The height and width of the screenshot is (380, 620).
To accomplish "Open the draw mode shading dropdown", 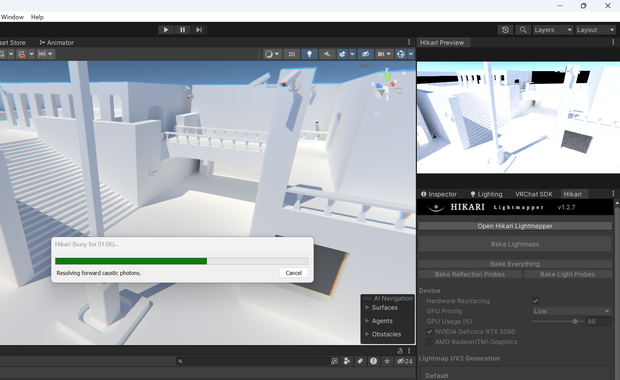I will click(272, 54).
